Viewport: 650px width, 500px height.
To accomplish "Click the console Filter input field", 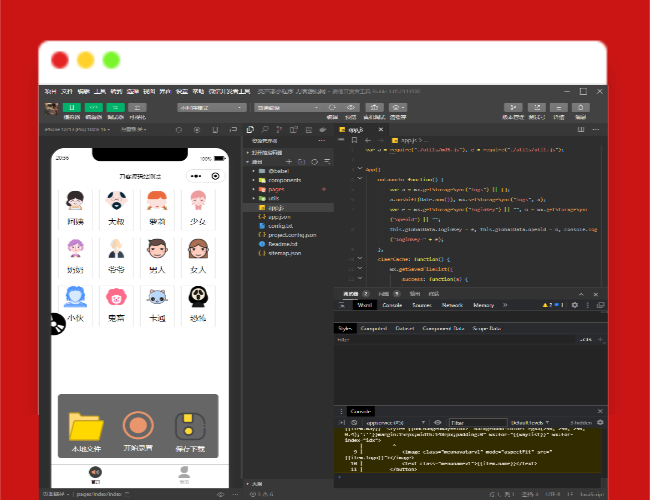I will pos(475,423).
